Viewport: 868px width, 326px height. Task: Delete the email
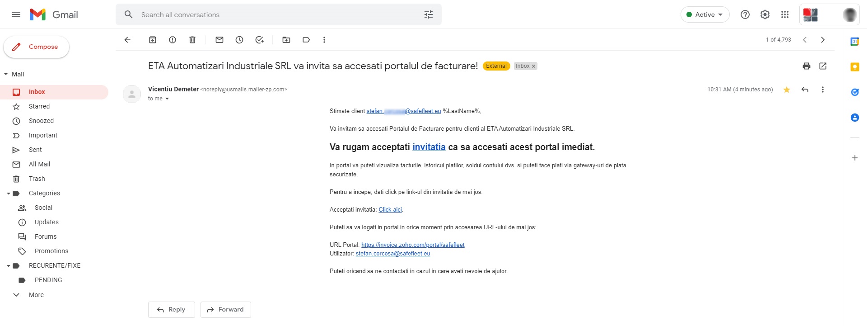[x=192, y=40]
